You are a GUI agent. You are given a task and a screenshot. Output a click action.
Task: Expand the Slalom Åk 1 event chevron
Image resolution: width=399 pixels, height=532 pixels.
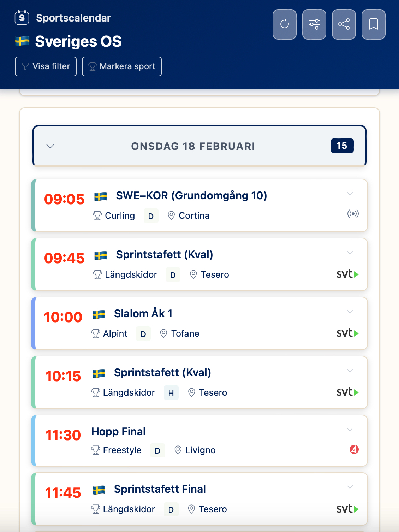(x=350, y=311)
